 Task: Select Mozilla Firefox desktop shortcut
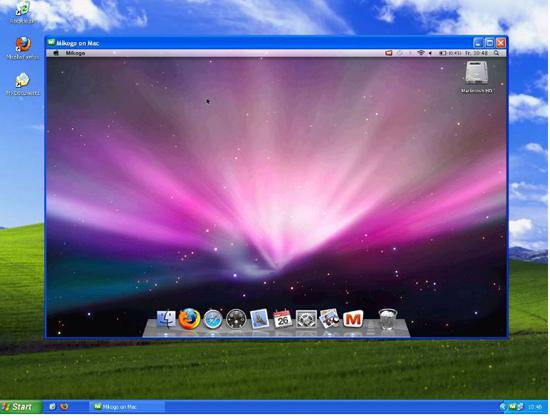23,48
